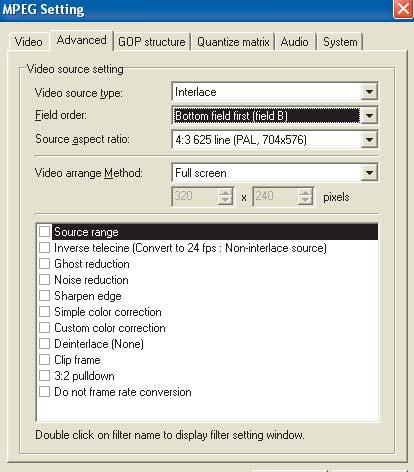Select the Deinterlace (None) filter name

(99, 344)
